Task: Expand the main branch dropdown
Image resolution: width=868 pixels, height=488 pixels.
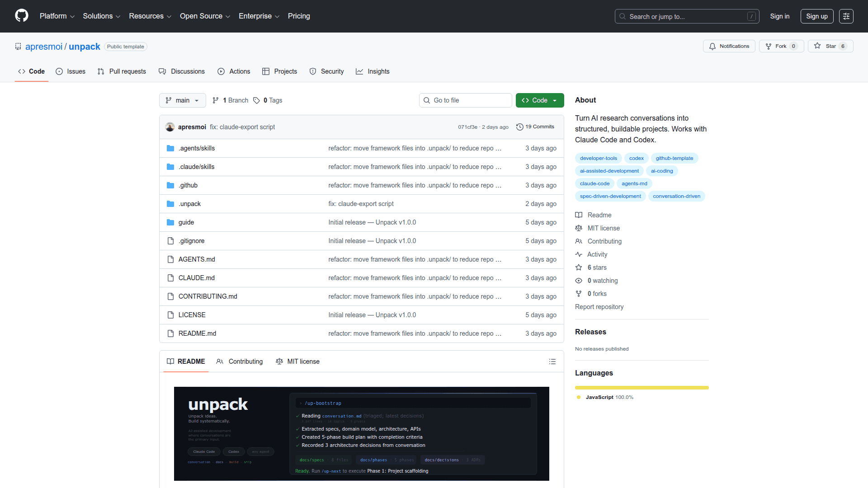Action: pos(182,100)
